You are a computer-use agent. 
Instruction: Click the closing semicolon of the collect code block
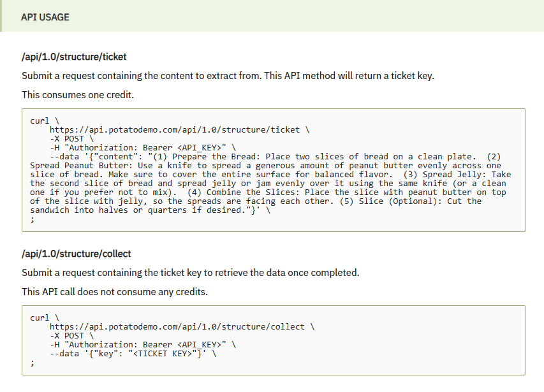[x=33, y=363]
